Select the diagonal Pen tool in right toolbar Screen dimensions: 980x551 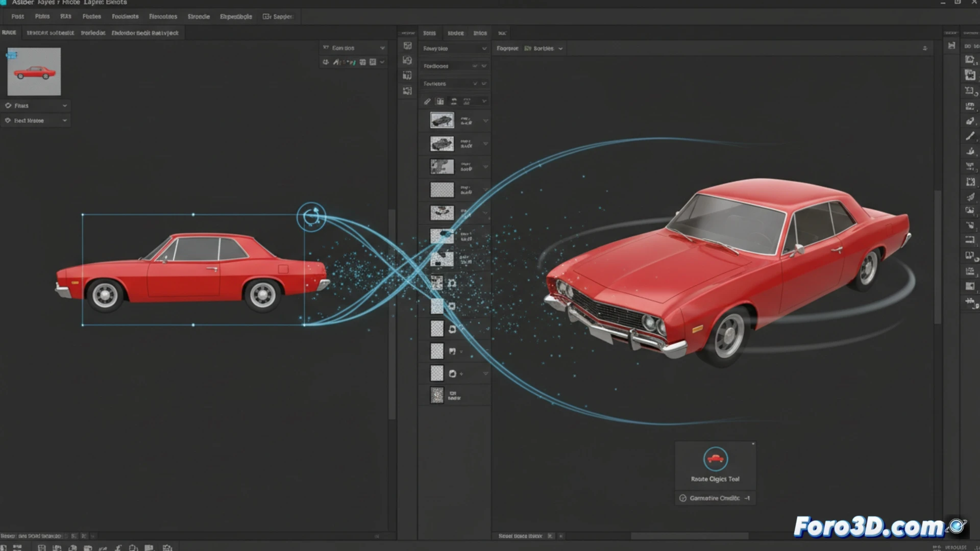[969, 136]
